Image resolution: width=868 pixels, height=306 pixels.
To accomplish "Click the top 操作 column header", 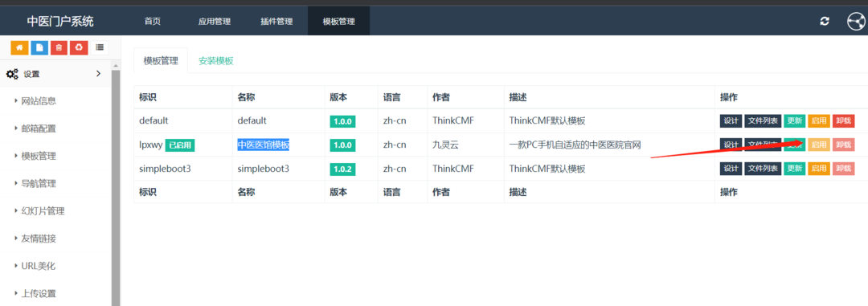I will point(728,97).
